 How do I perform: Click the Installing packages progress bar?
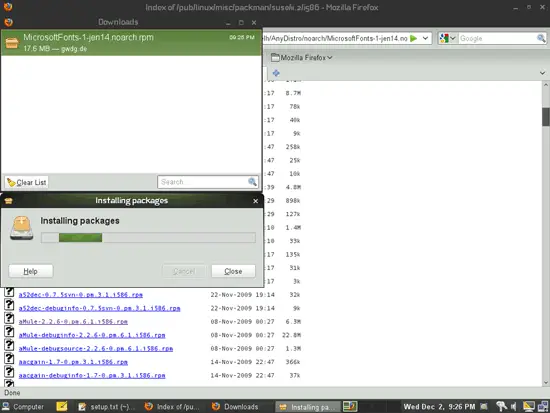pyautogui.click(x=148, y=238)
